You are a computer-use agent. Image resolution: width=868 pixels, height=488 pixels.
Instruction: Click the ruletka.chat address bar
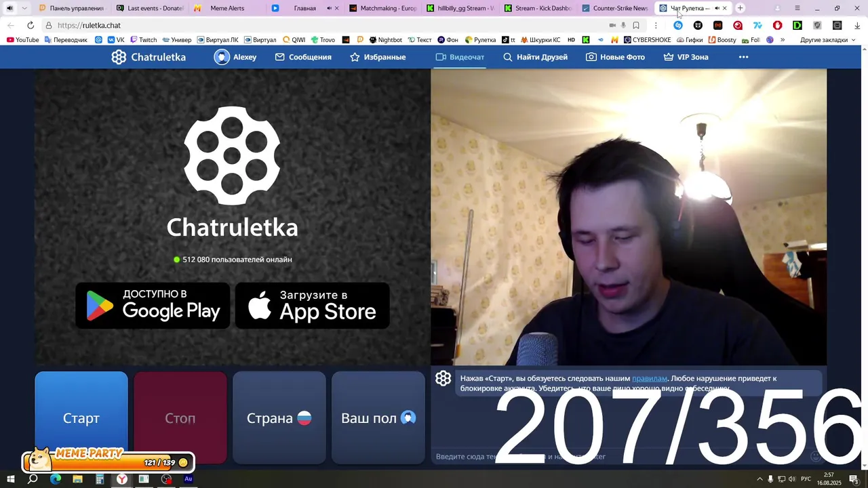click(325, 25)
